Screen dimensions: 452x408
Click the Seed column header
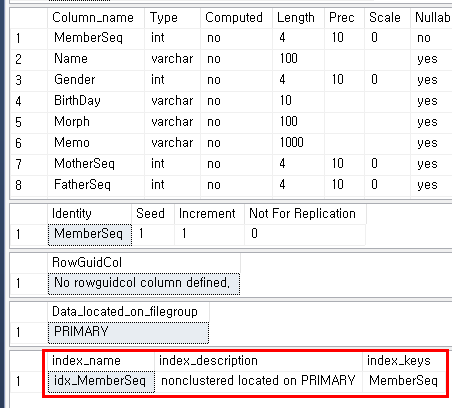[x=153, y=214]
